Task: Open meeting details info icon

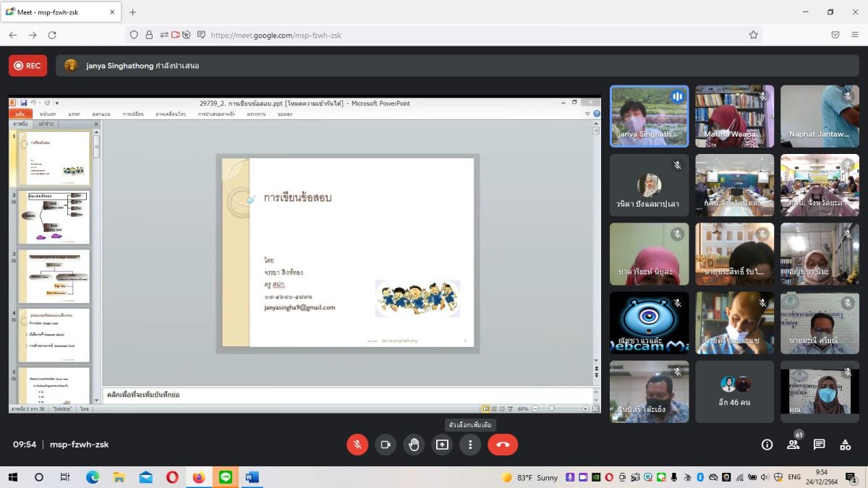Action: (x=767, y=445)
